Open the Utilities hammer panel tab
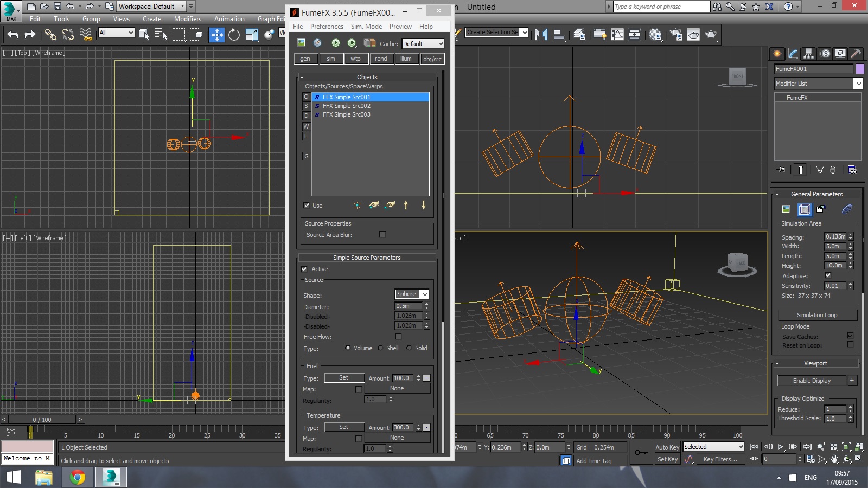 [x=856, y=54]
